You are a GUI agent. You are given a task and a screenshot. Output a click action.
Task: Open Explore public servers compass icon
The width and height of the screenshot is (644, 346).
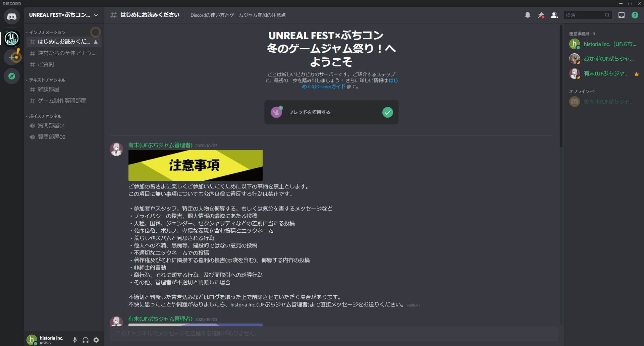pyautogui.click(x=12, y=76)
